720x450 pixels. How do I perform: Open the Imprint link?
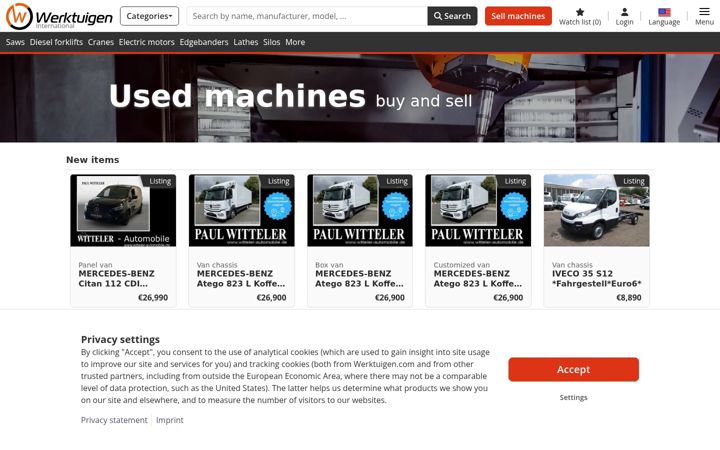point(169,420)
